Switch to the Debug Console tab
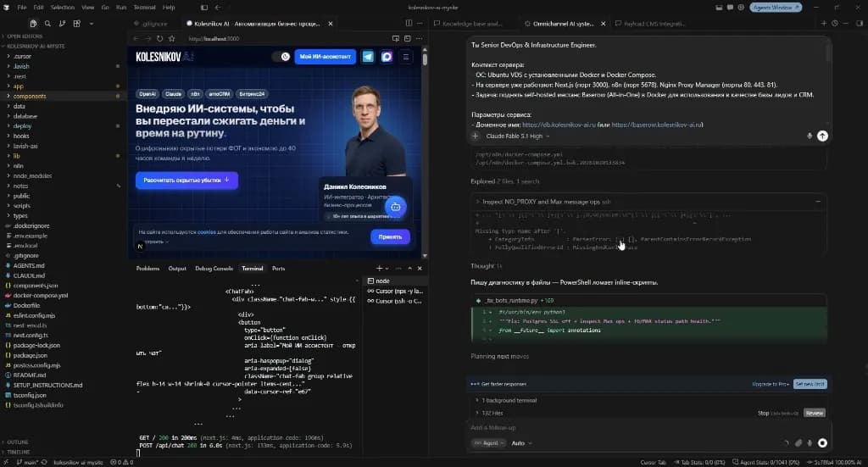 pyautogui.click(x=214, y=269)
